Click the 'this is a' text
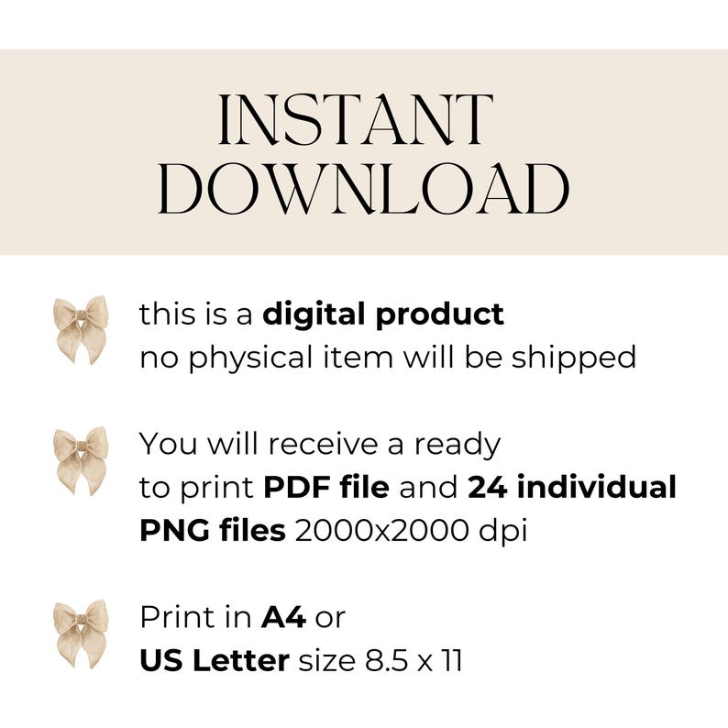The image size is (728, 728). 196,314
